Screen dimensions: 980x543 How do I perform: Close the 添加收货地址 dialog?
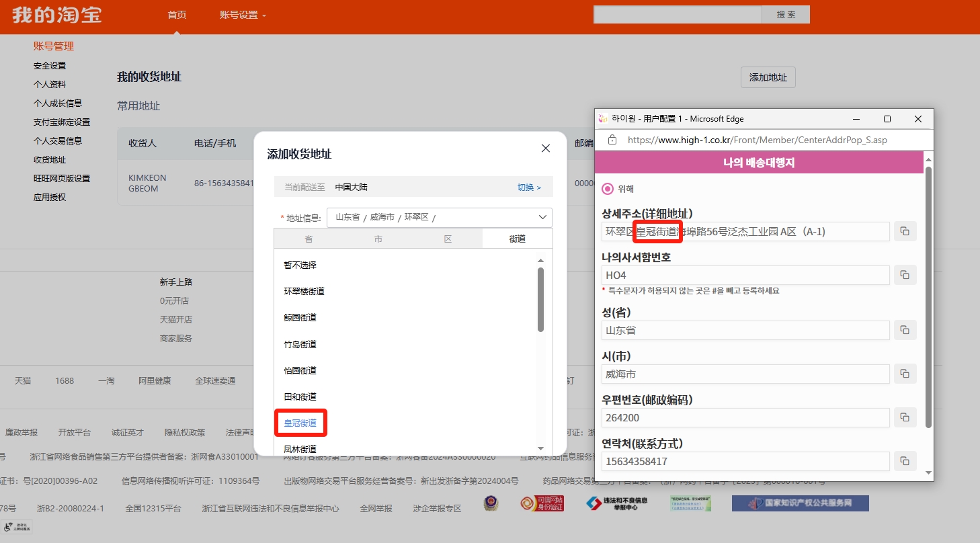click(546, 149)
